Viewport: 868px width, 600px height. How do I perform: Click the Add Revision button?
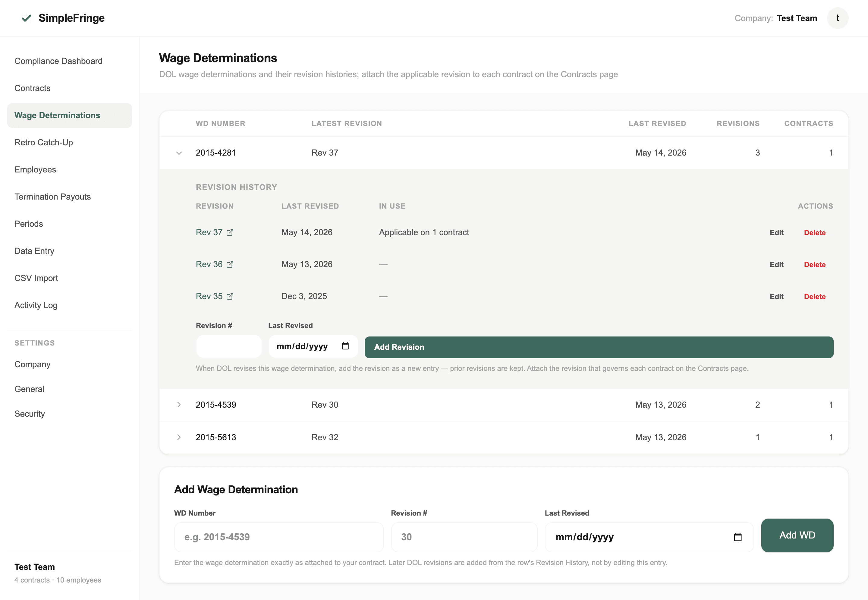click(599, 347)
